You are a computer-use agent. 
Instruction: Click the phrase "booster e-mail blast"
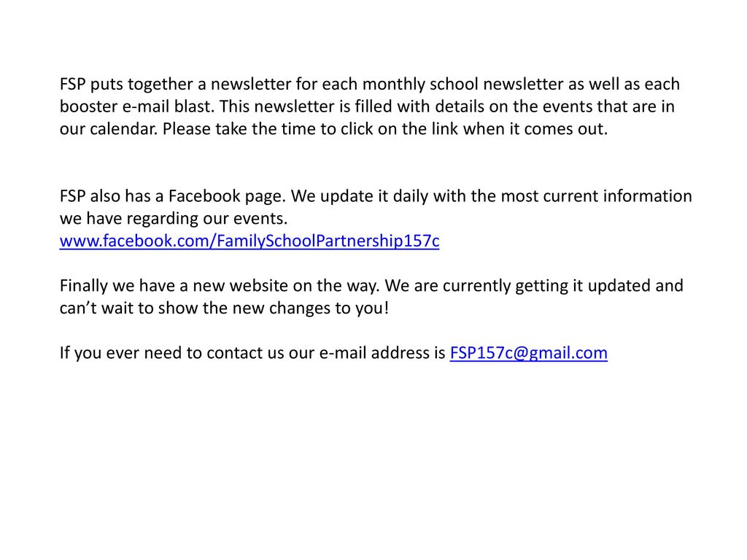coord(136,106)
